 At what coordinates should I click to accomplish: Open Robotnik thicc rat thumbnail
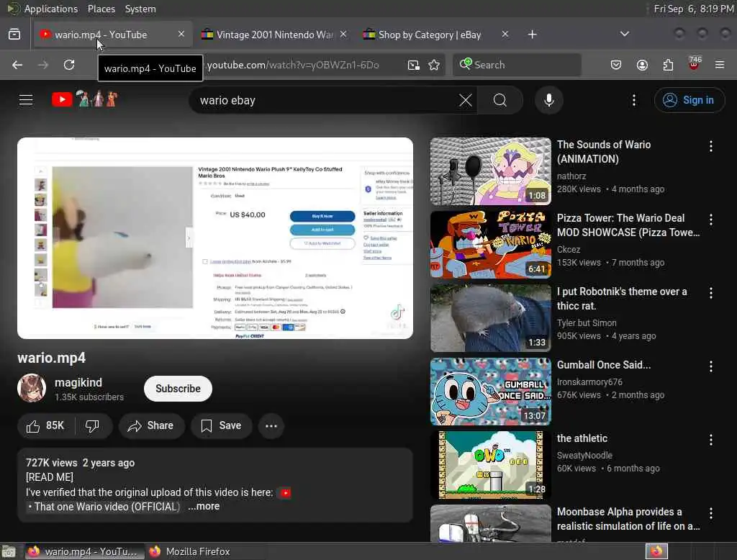click(x=490, y=318)
